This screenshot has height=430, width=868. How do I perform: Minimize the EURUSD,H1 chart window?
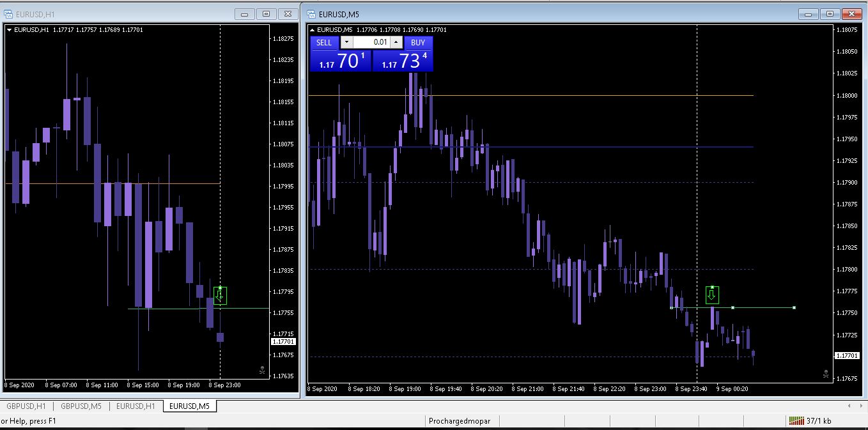tap(245, 13)
